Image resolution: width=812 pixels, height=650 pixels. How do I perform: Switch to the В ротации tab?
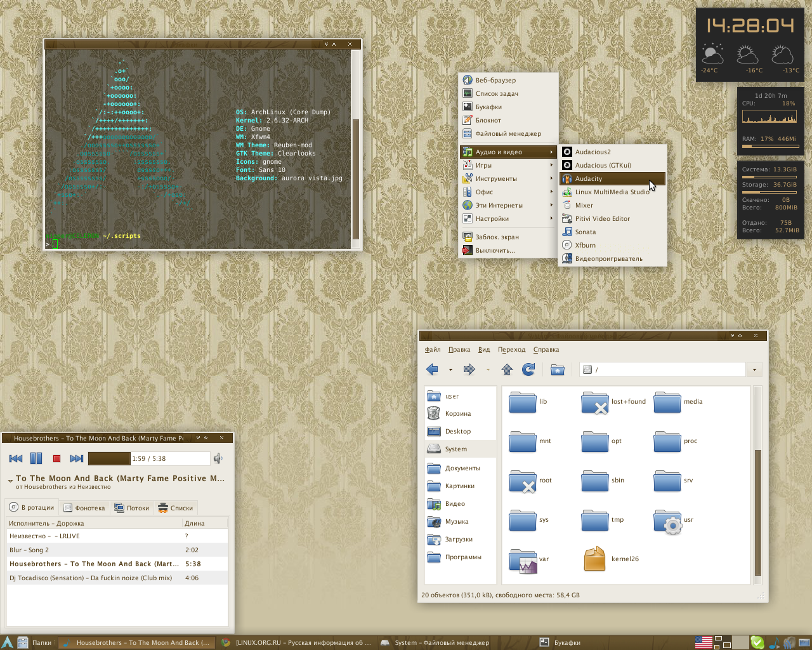tap(32, 507)
